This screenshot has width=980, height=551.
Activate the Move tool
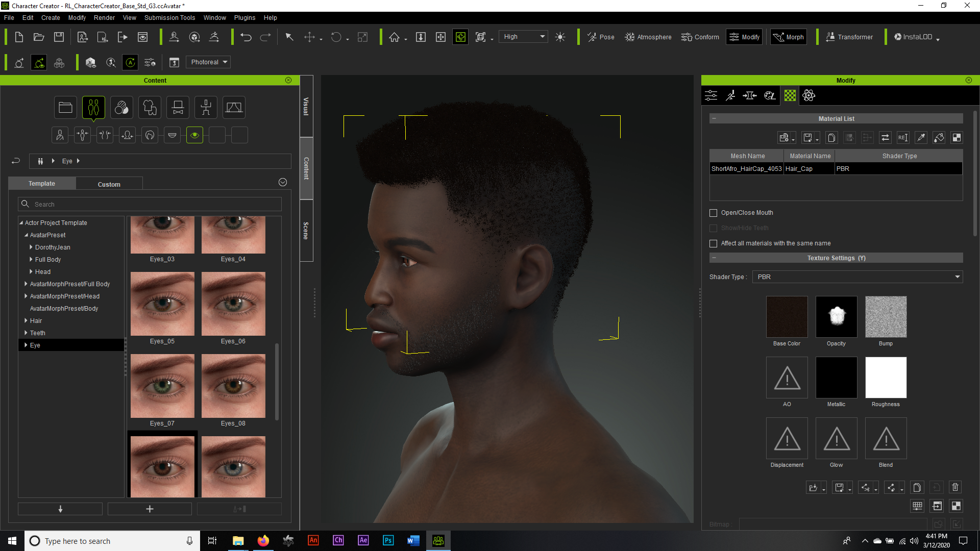pyautogui.click(x=309, y=37)
